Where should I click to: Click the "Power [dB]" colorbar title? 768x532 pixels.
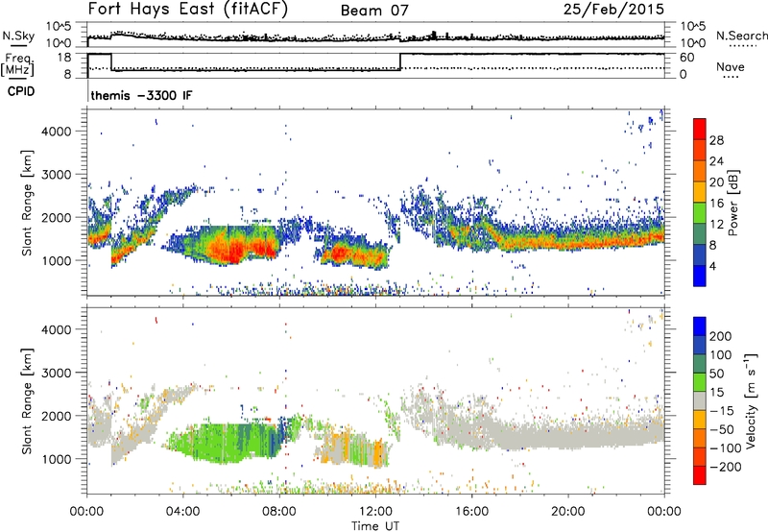pos(733,203)
